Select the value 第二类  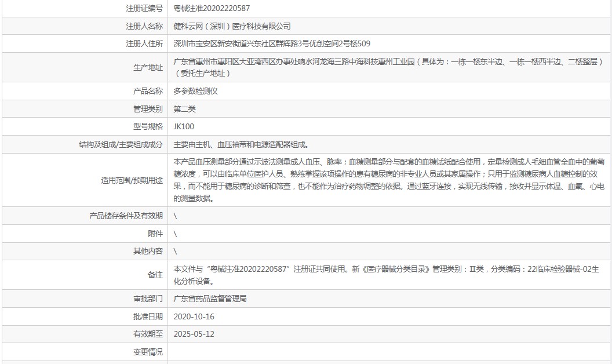[x=185, y=109]
